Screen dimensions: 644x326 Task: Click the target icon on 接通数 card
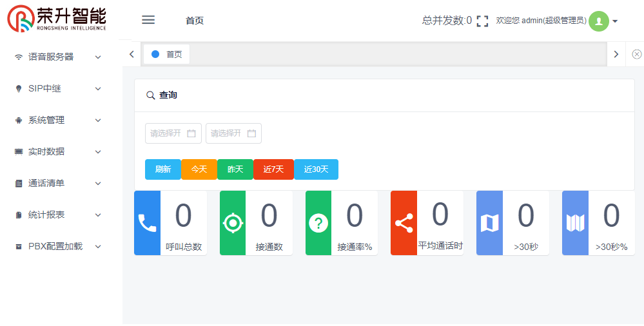[233, 224]
